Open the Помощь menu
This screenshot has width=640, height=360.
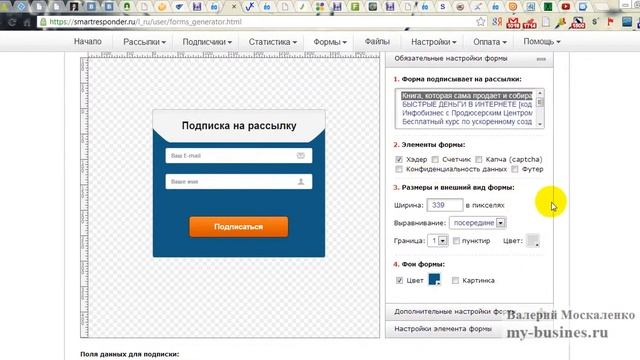coord(542,42)
